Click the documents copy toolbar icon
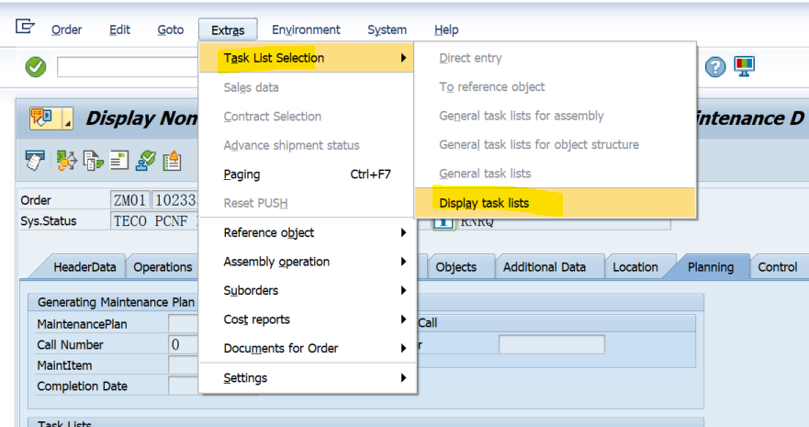 93,160
